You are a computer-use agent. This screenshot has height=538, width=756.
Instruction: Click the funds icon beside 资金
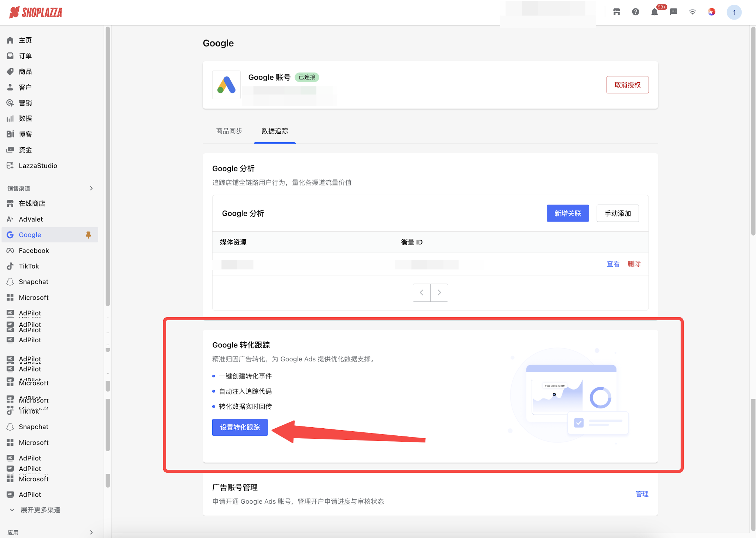point(10,150)
